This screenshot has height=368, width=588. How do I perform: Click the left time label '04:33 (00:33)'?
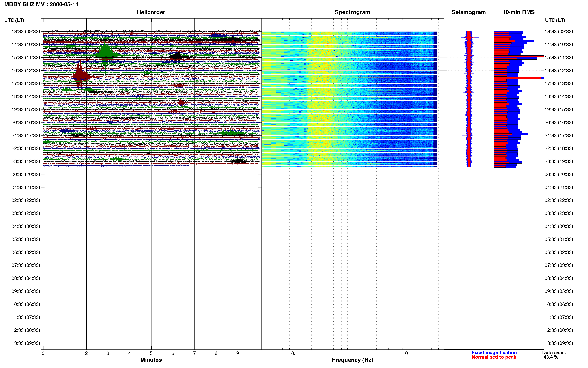coord(26,226)
